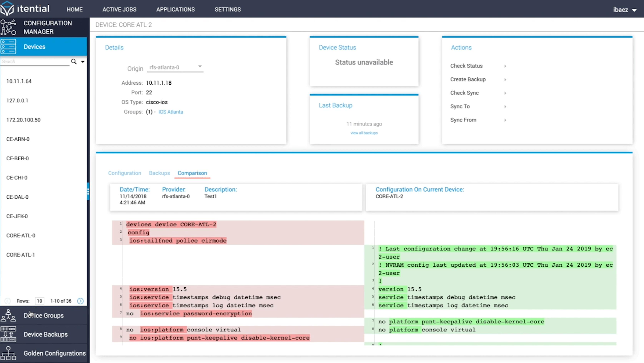Screen dimensions: 644x363
Task: Expand the Check Sync action chevron
Action: coord(506,93)
